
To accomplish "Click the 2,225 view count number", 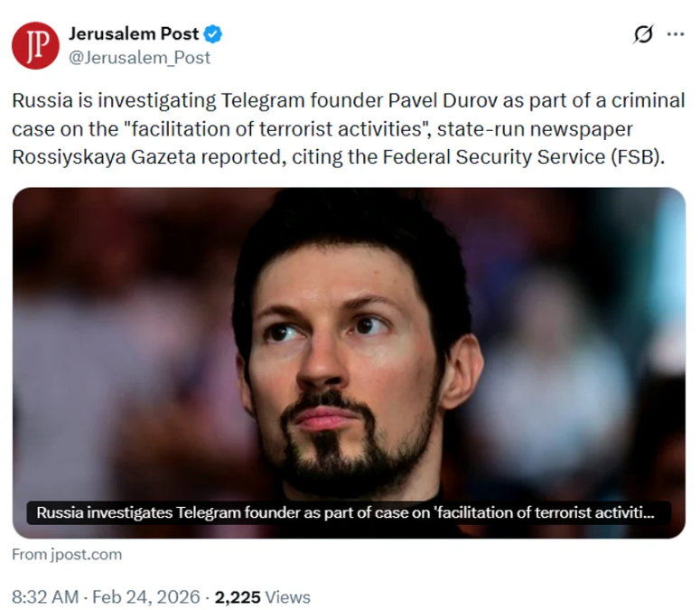I will click(x=238, y=597).
